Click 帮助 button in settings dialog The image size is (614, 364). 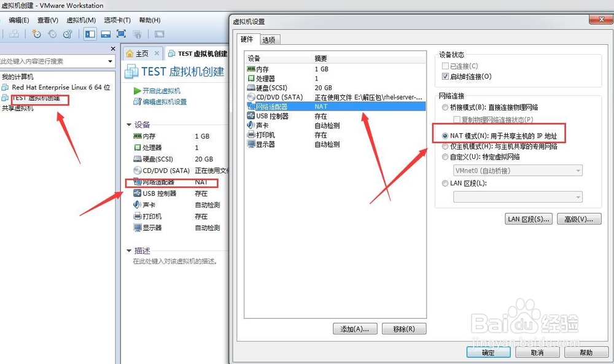point(586,352)
